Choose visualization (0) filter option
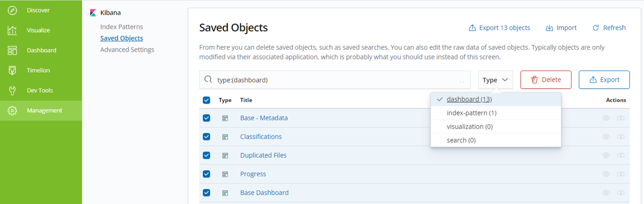 coord(469,127)
